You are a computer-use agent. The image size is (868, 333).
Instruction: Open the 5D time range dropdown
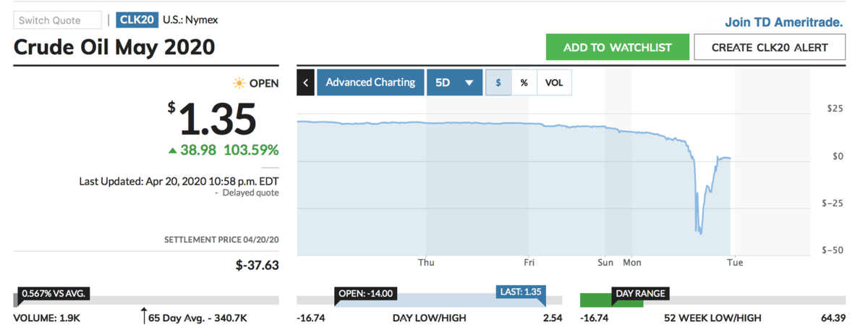pos(454,83)
